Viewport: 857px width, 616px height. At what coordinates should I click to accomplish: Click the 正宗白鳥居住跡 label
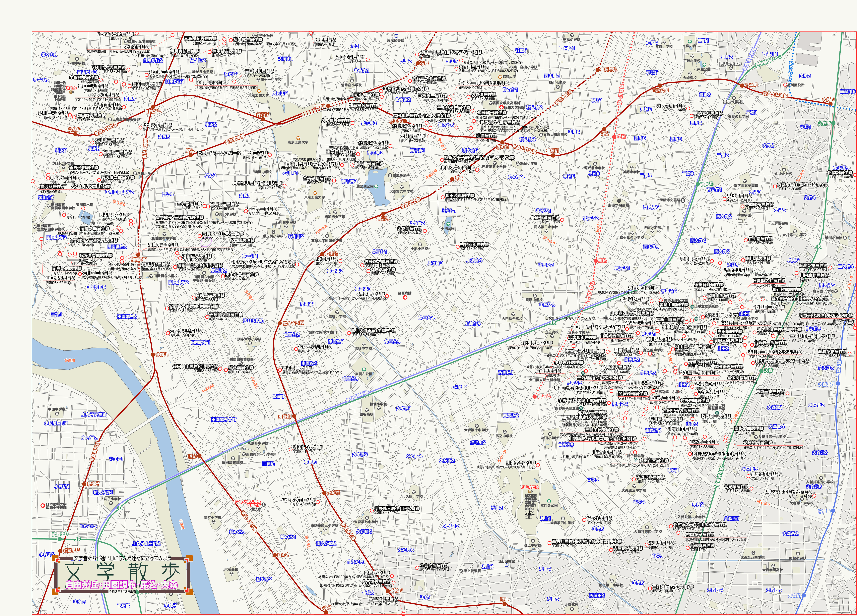341,151
